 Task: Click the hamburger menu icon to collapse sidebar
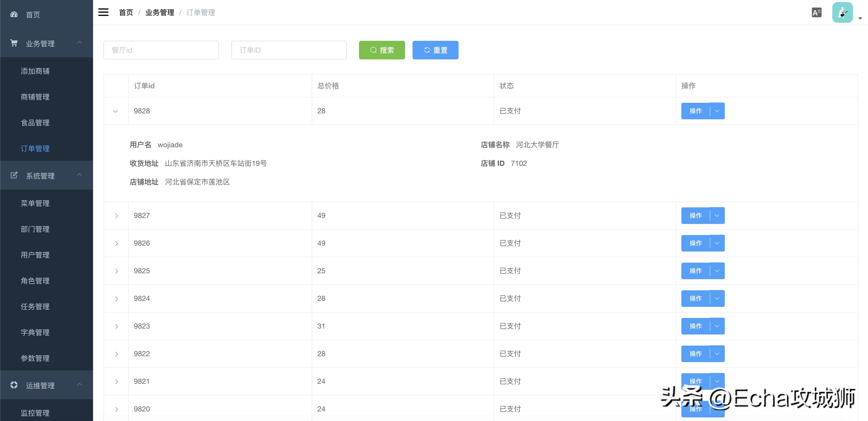[103, 12]
